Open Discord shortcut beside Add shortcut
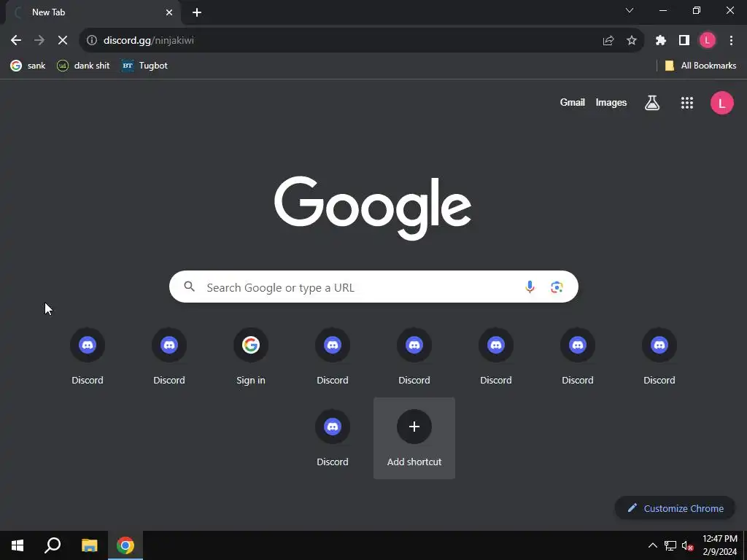 (x=333, y=438)
